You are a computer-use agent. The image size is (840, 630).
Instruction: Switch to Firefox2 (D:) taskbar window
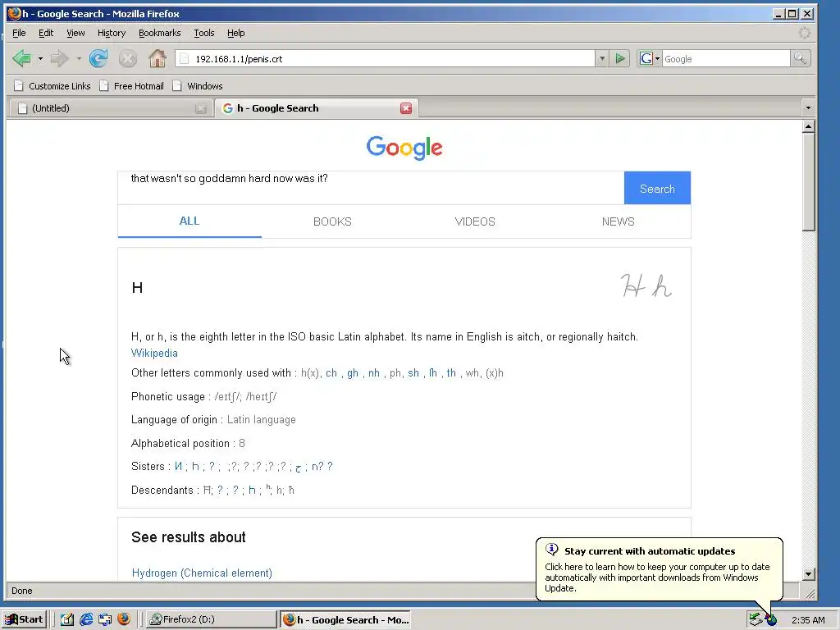211,619
